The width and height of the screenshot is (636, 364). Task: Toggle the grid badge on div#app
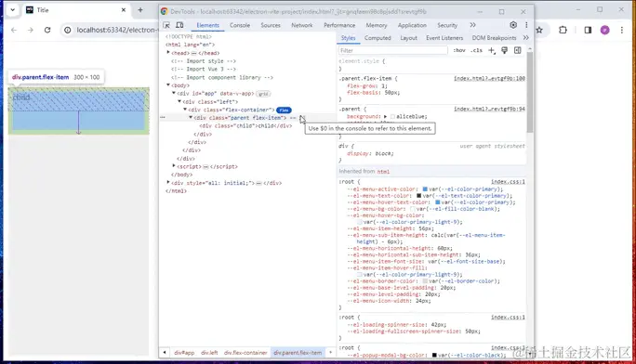[264, 94]
